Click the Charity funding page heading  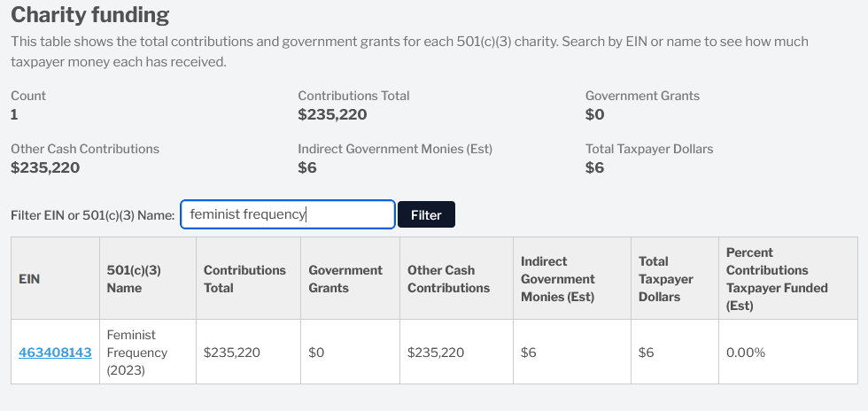pyautogui.click(x=89, y=15)
